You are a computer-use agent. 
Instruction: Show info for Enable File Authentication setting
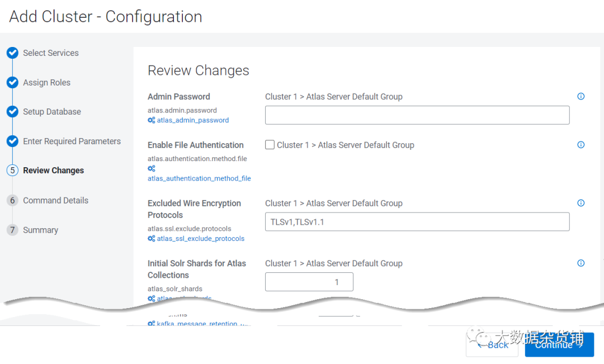[581, 145]
